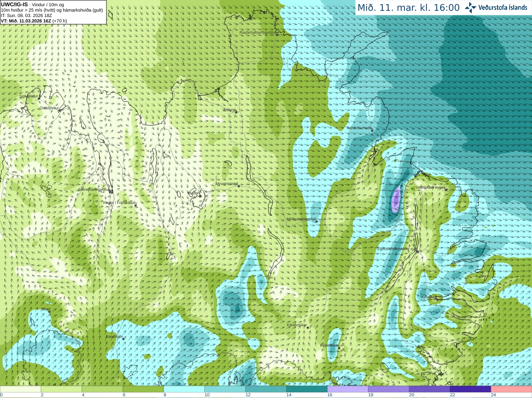Click the 'VT: Mið. 11.03.2026 16Z' line
Screen dimensions: 532x398
pos(27,21)
